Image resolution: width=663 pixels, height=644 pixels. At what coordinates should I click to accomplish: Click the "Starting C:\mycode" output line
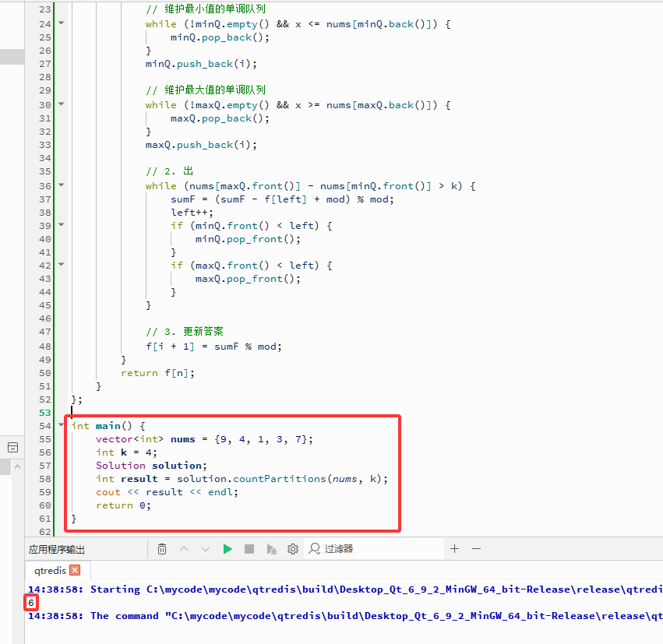click(x=344, y=589)
